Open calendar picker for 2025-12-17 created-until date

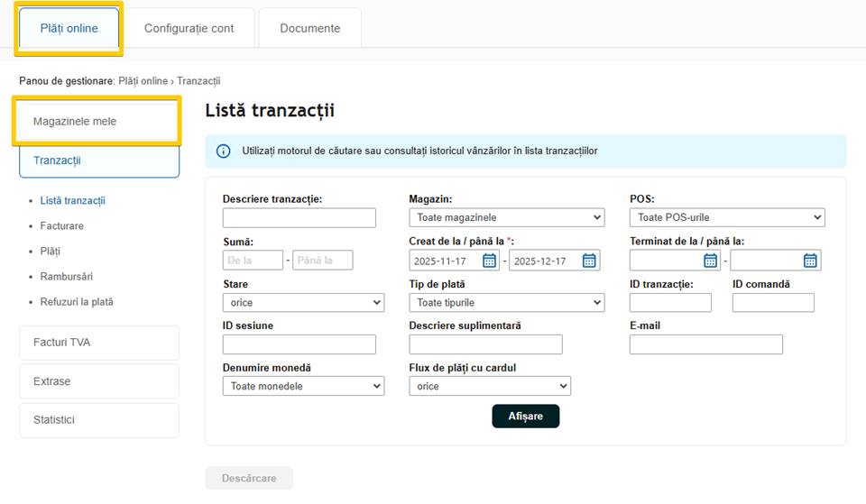click(x=589, y=261)
